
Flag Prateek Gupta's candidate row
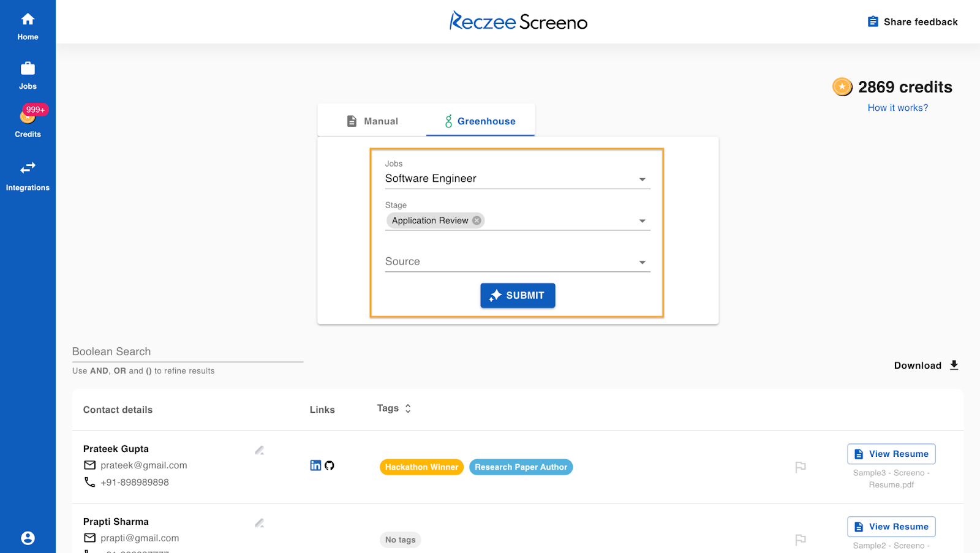point(800,467)
